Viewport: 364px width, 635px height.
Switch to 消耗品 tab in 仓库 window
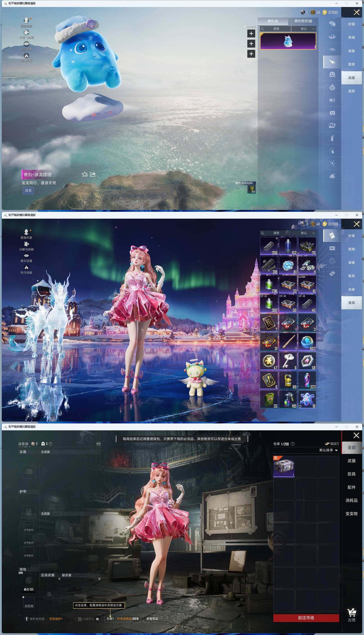click(352, 500)
